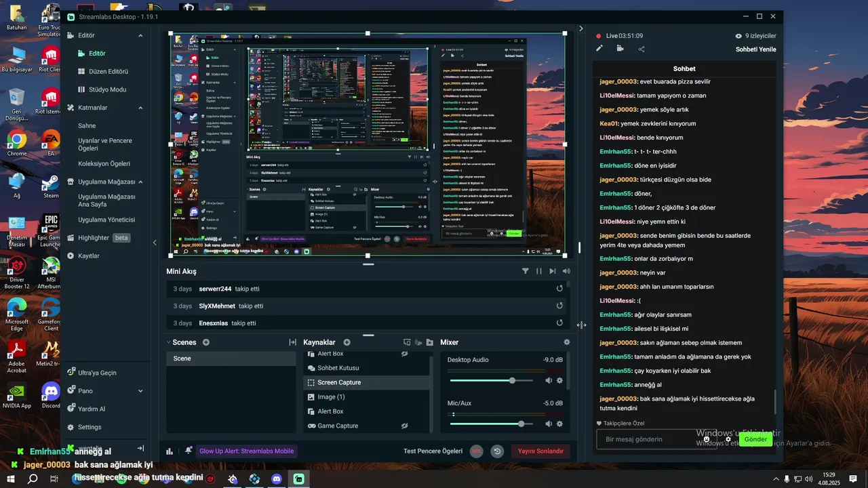Replay the SlyXMehmet follow alert
The image size is (868, 488).
tap(559, 306)
